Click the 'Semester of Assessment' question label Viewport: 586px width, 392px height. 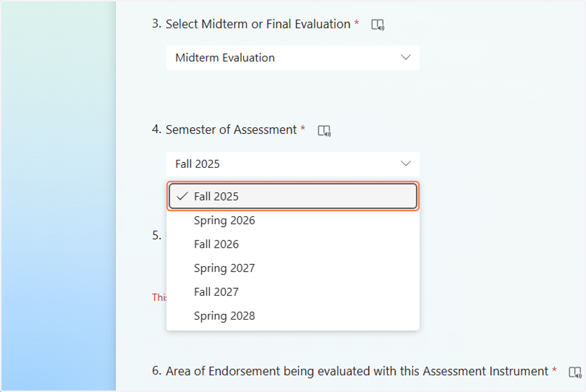231,129
